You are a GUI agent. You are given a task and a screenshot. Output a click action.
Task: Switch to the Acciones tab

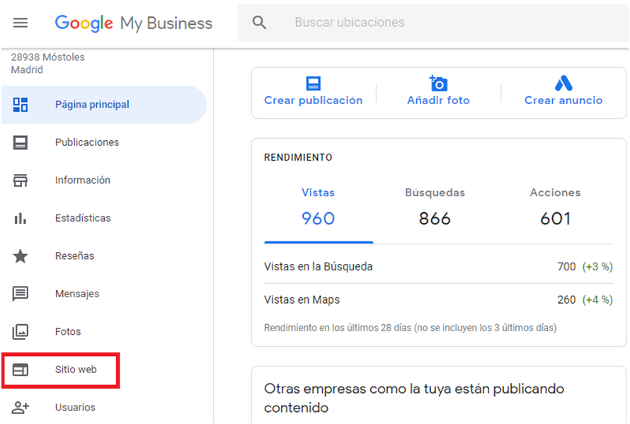555,193
